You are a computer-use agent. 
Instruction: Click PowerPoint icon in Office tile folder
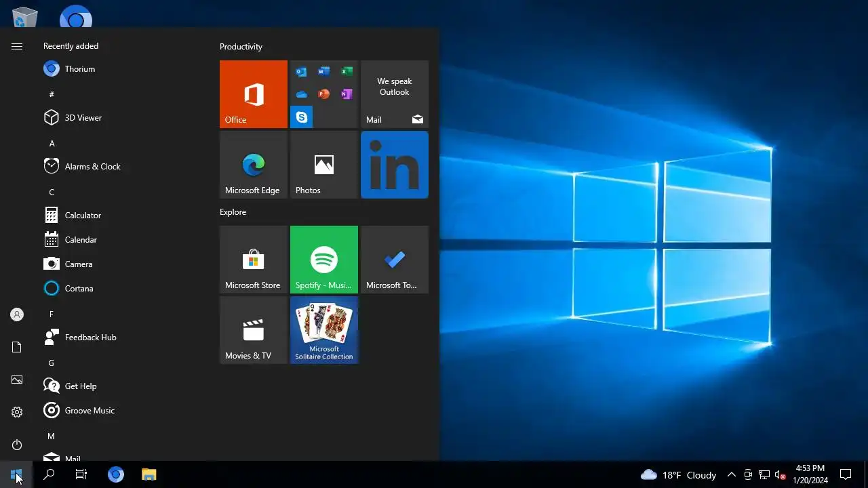coord(323,94)
